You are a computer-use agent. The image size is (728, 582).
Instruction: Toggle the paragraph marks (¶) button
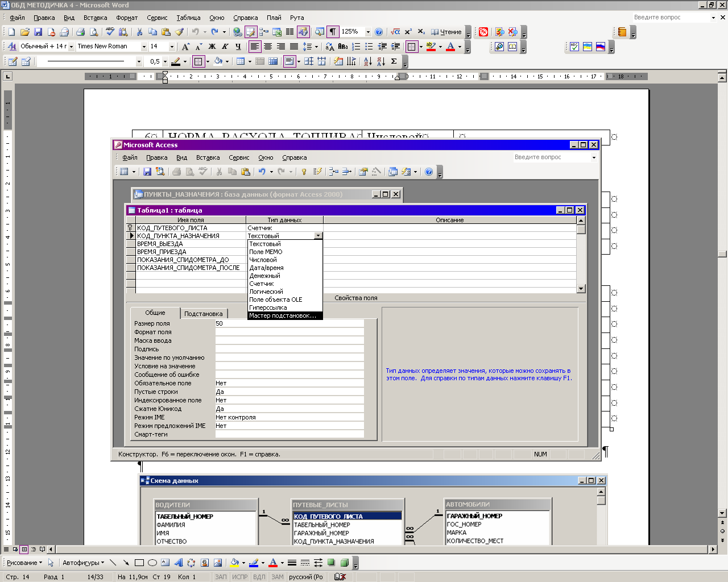point(333,32)
